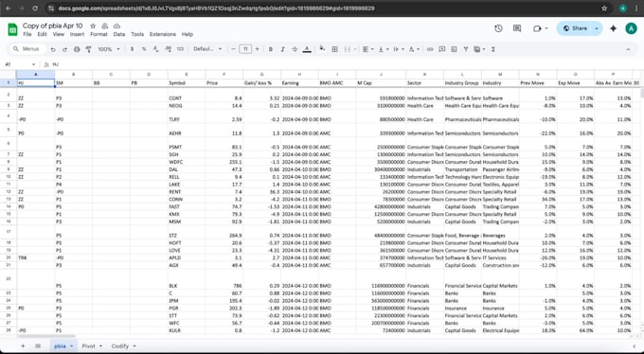
Task: Open merge cells dropdown
Action: 355,49
